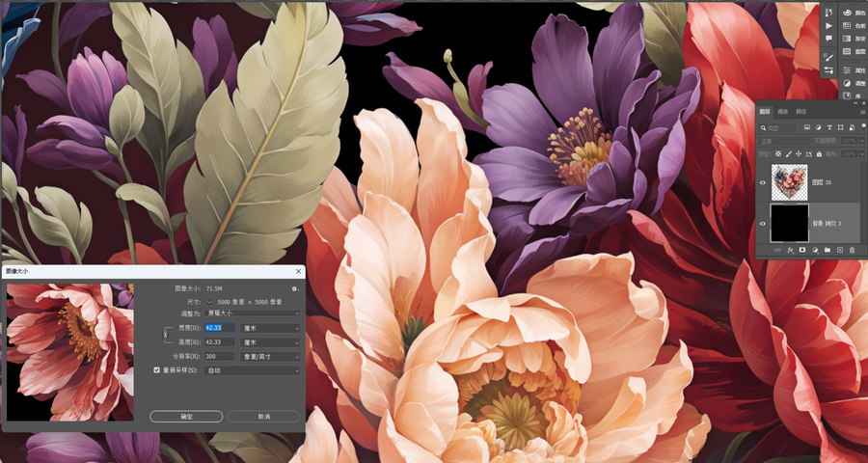
Task: Open the Brush settings panel icon
Action: (x=828, y=57)
